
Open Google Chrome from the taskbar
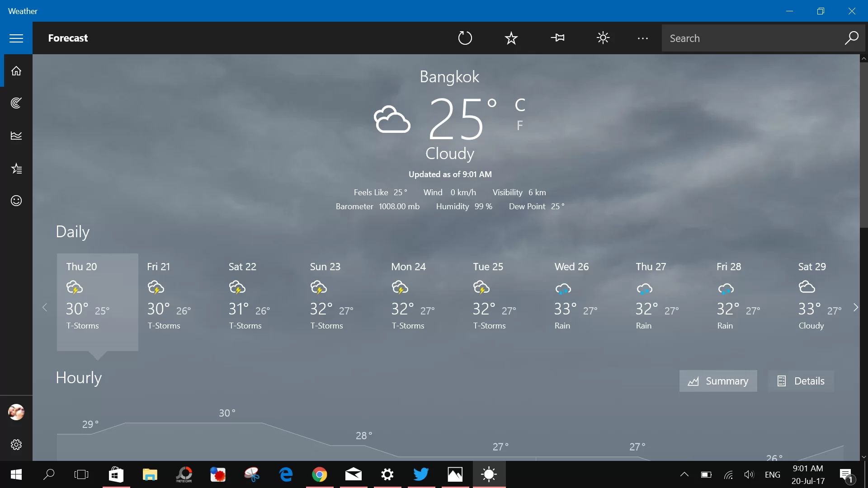pos(320,474)
